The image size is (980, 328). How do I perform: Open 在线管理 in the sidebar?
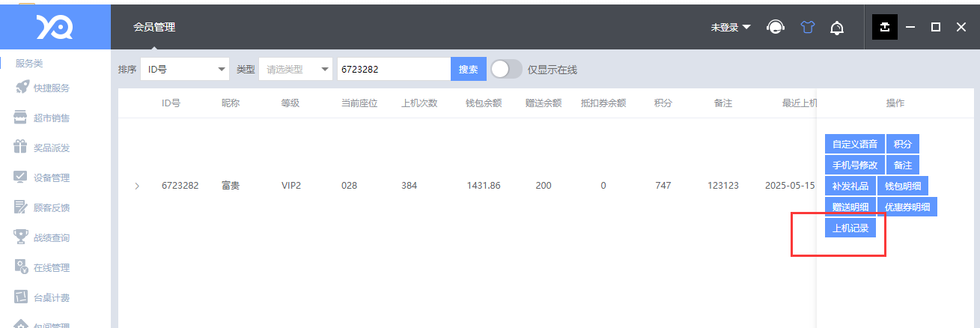click(x=52, y=267)
